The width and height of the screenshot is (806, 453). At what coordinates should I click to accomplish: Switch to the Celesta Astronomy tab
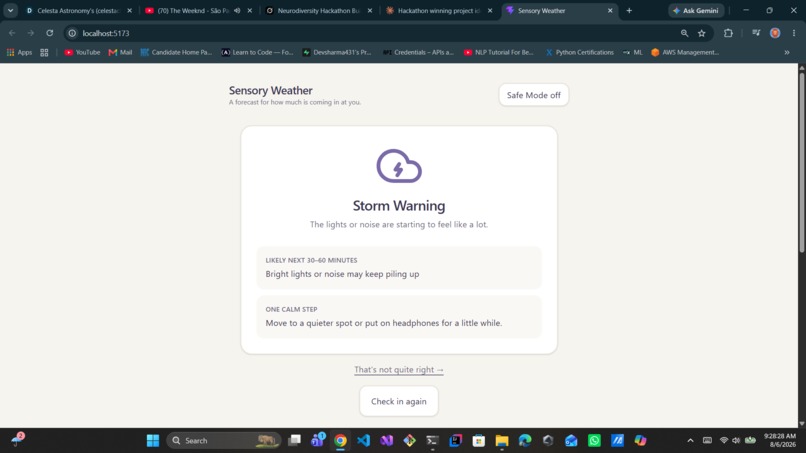(77, 10)
